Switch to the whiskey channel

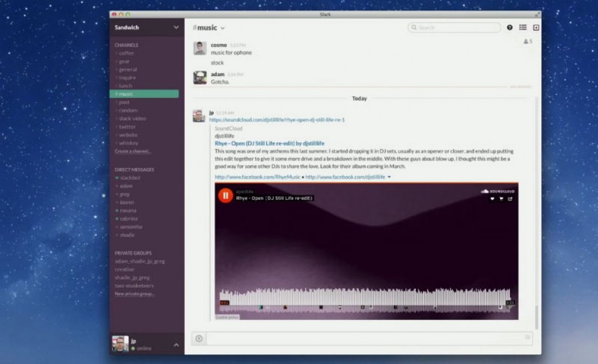[128, 143]
